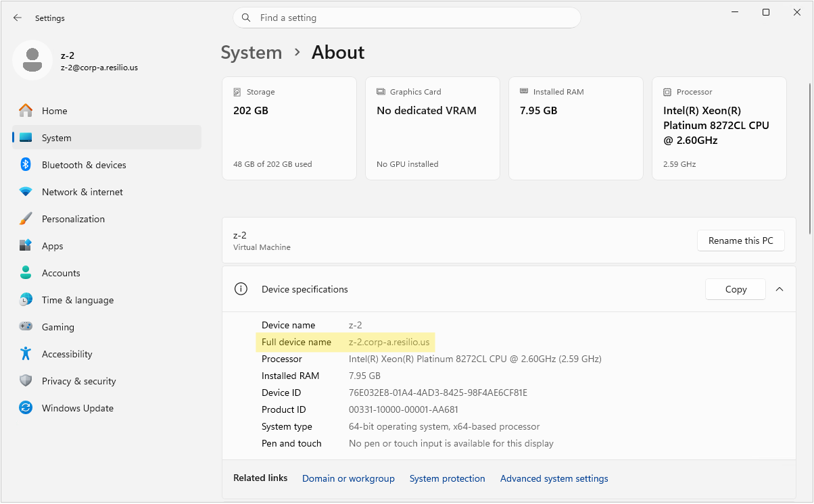Screen dimensions: 814x504
Task: Click the Processor row value in specifications
Action: 475,359
